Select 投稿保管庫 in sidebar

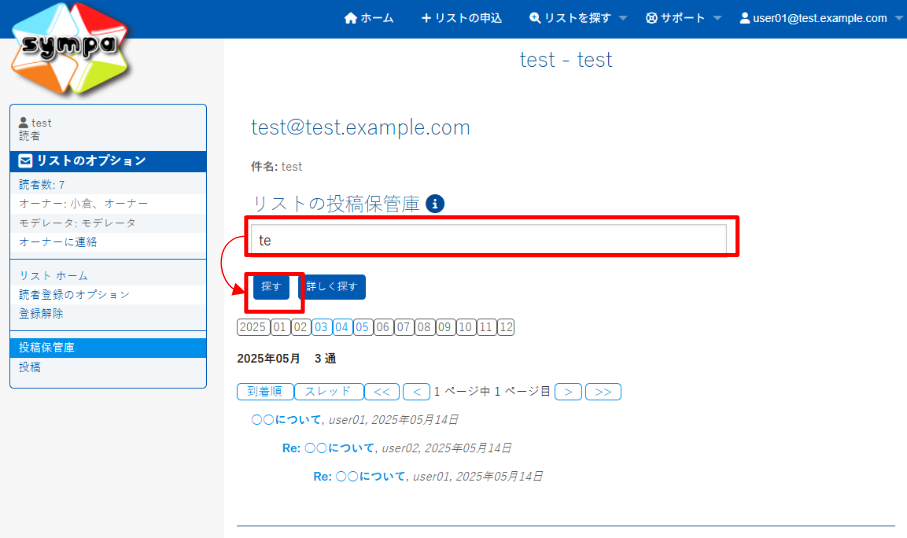click(108, 348)
